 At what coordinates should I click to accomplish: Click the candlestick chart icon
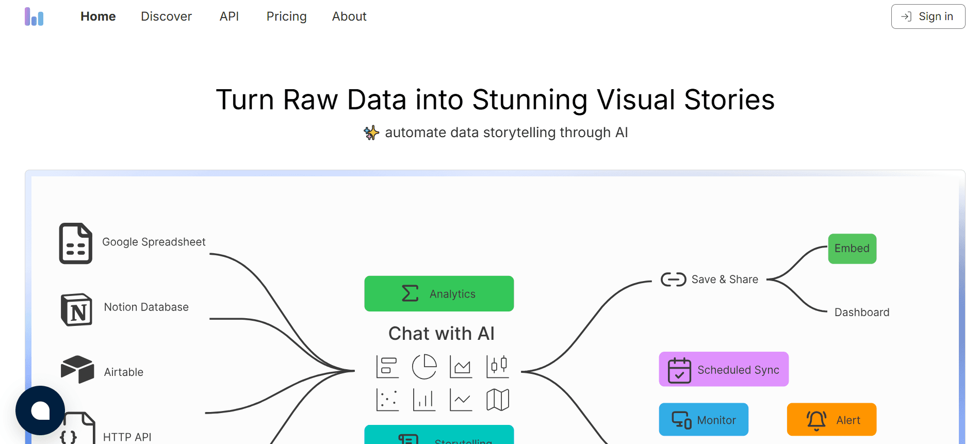tap(497, 366)
